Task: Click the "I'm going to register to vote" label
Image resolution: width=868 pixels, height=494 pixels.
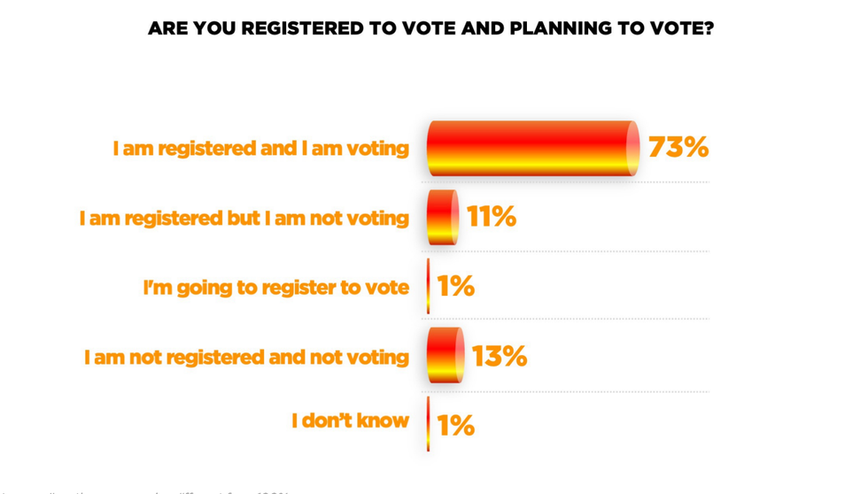Action: coord(275,287)
